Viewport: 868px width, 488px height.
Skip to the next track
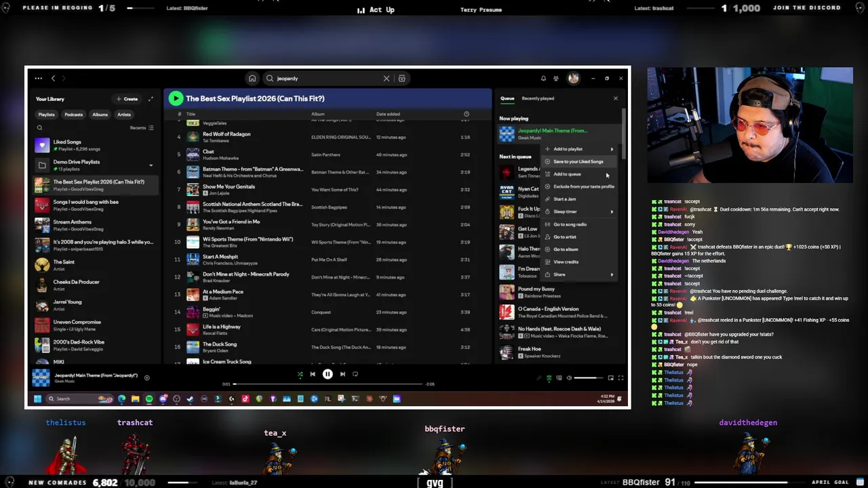click(x=342, y=374)
